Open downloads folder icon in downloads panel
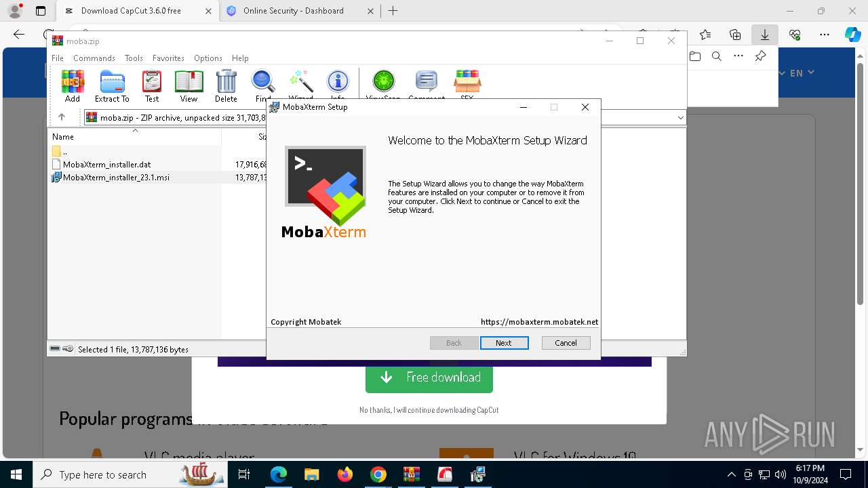Viewport: 868px width, 488px height. click(695, 56)
